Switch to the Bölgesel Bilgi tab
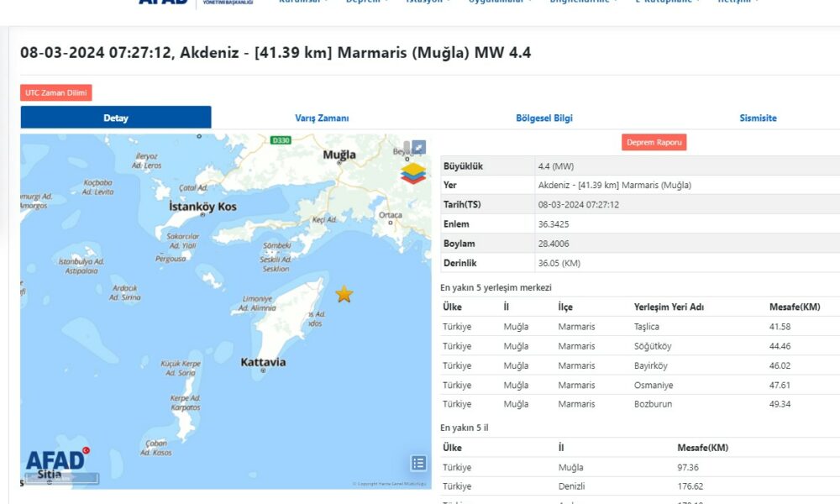 pos(543,118)
